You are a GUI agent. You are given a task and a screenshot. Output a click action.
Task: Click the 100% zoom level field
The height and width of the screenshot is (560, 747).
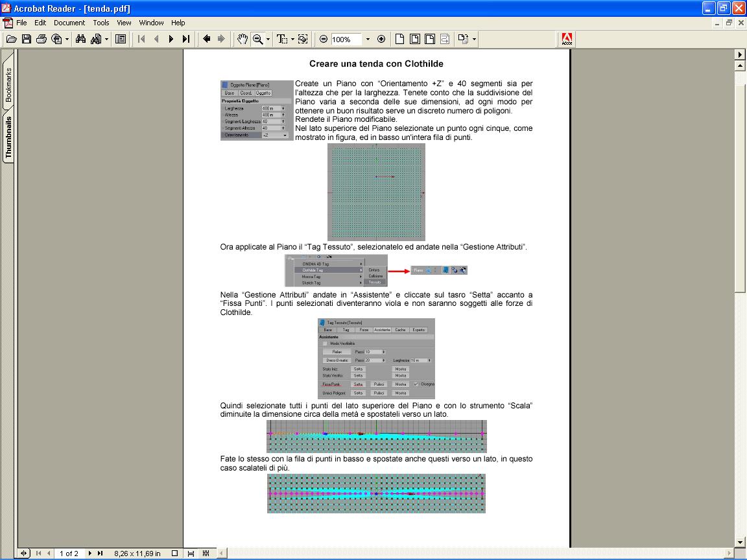pyautogui.click(x=346, y=39)
